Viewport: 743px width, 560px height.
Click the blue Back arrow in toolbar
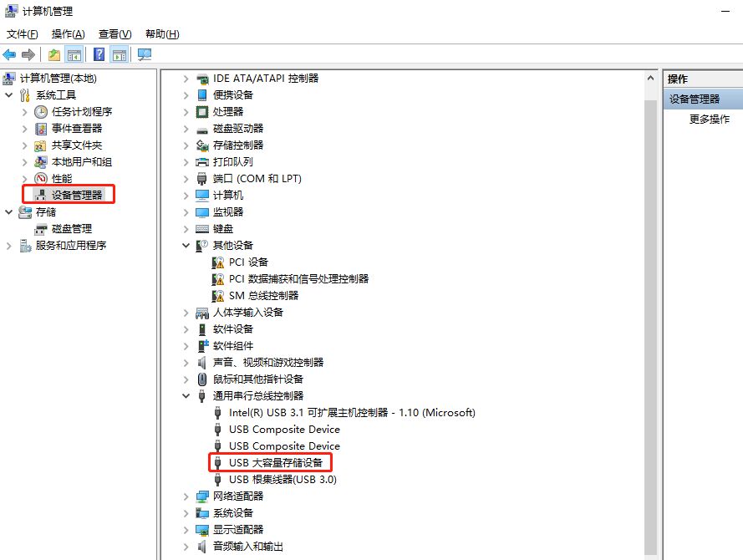pyautogui.click(x=10, y=54)
